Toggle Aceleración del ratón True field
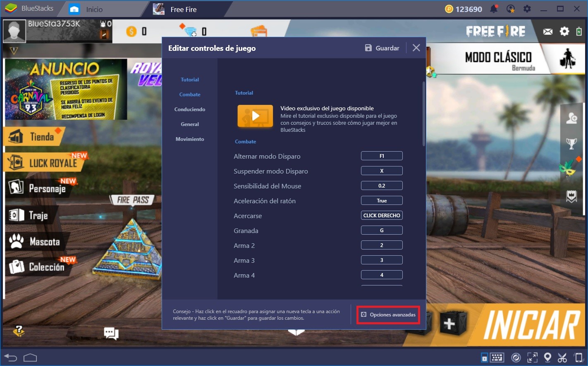This screenshot has height=366, width=588. click(382, 200)
